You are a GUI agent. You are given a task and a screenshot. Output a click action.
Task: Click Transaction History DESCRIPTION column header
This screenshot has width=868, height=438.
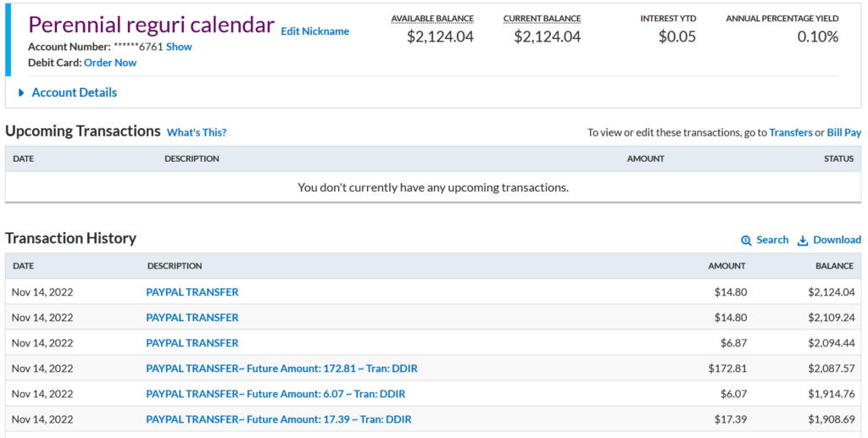pyautogui.click(x=175, y=266)
